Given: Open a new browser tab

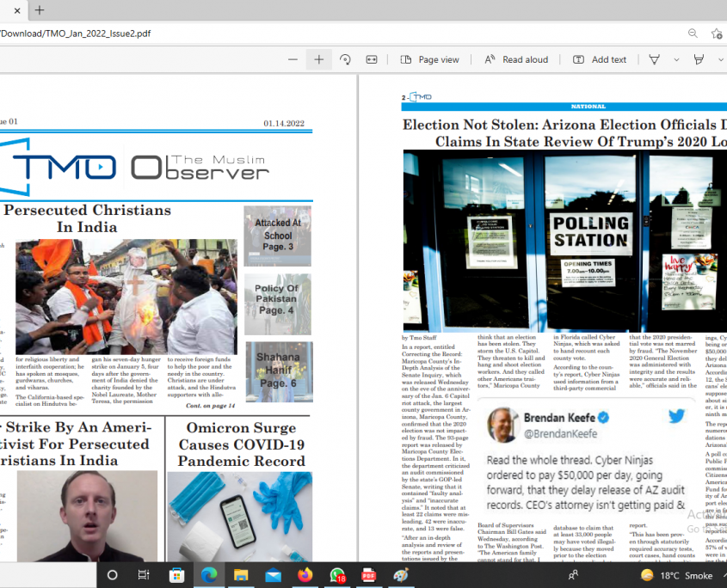Looking at the screenshot, I should [40, 10].
